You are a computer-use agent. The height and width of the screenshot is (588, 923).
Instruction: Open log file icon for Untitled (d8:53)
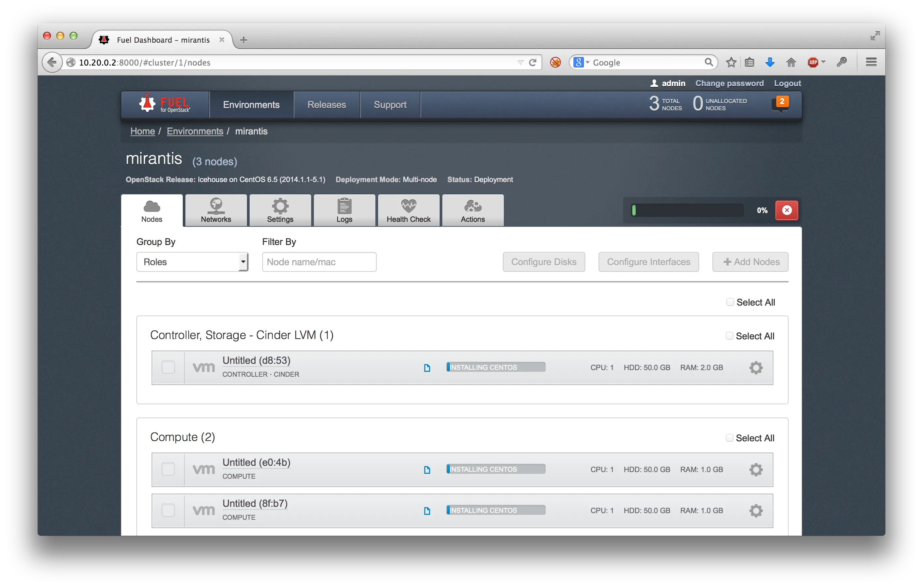pyautogui.click(x=427, y=368)
